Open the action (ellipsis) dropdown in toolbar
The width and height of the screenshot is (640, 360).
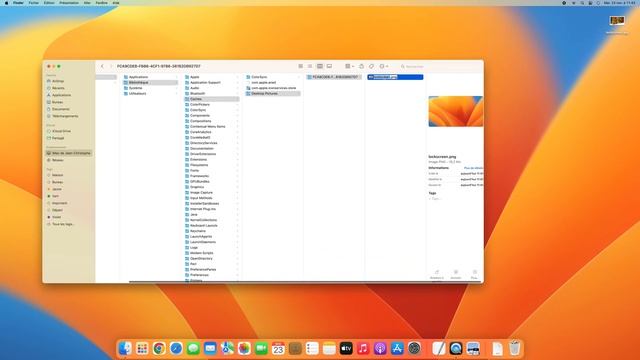click(384, 66)
